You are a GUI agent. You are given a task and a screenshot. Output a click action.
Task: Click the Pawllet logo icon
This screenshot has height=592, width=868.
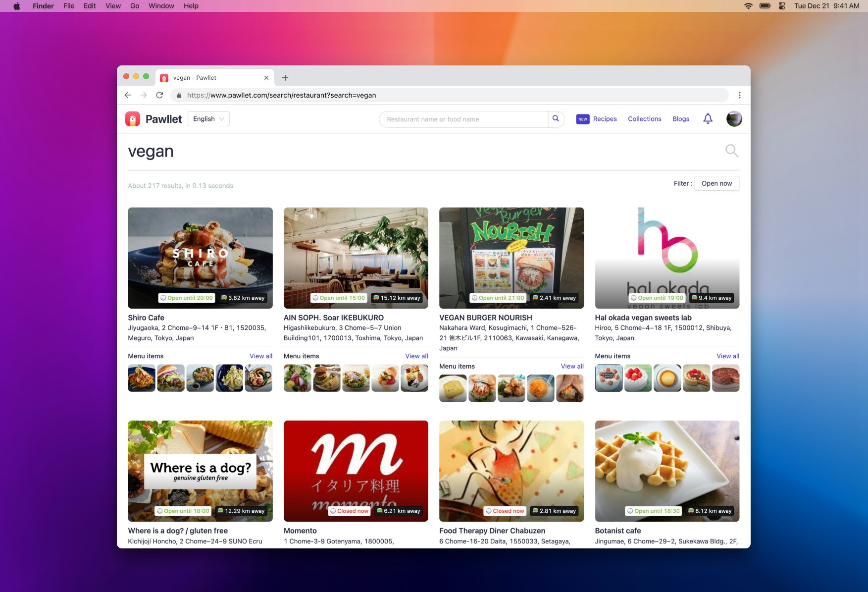point(133,119)
